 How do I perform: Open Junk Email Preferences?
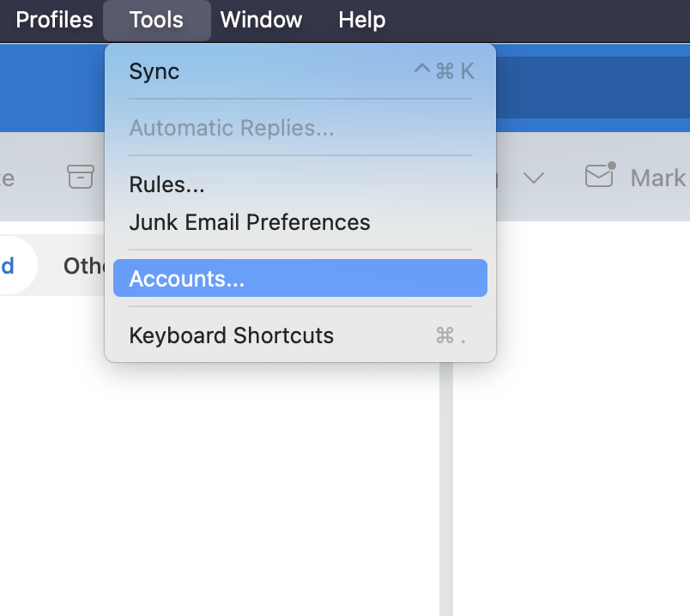(300, 222)
